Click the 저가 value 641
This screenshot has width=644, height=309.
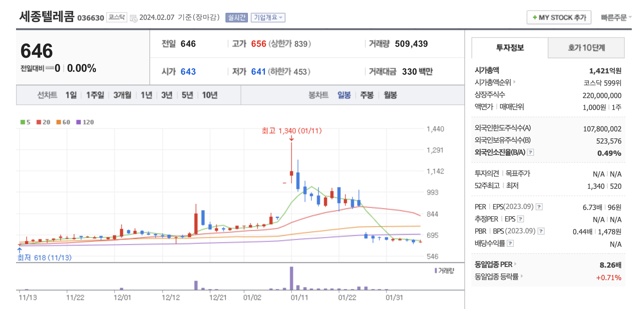[x=258, y=72]
